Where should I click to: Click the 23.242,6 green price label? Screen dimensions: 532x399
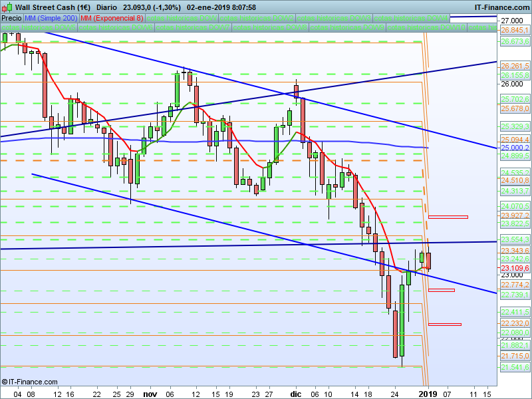tap(515, 259)
